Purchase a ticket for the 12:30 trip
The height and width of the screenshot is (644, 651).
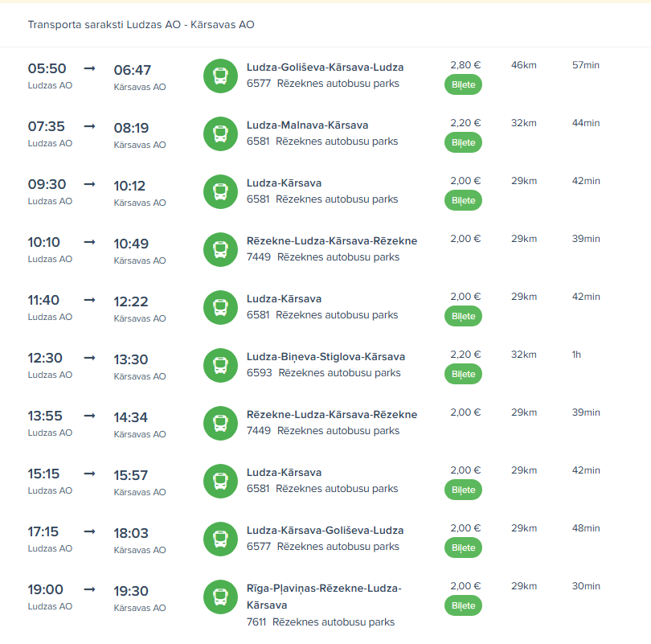pyautogui.click(x=463, y=374)
